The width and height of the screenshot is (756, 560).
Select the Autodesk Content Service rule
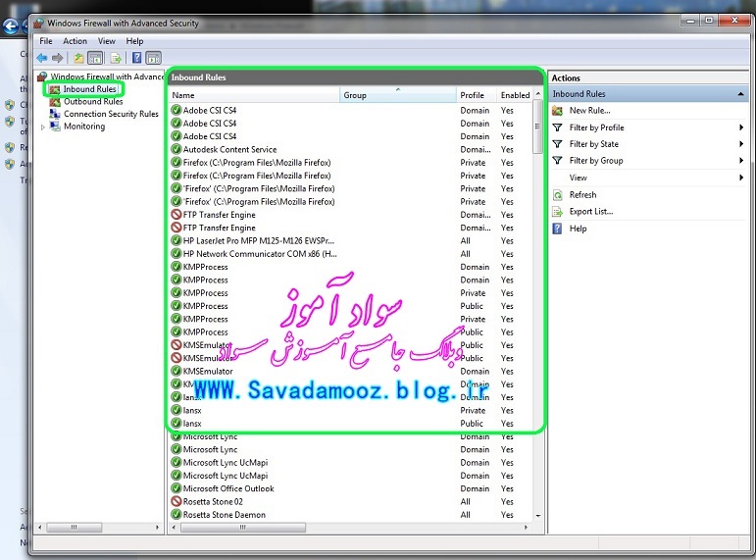point(351,149)
